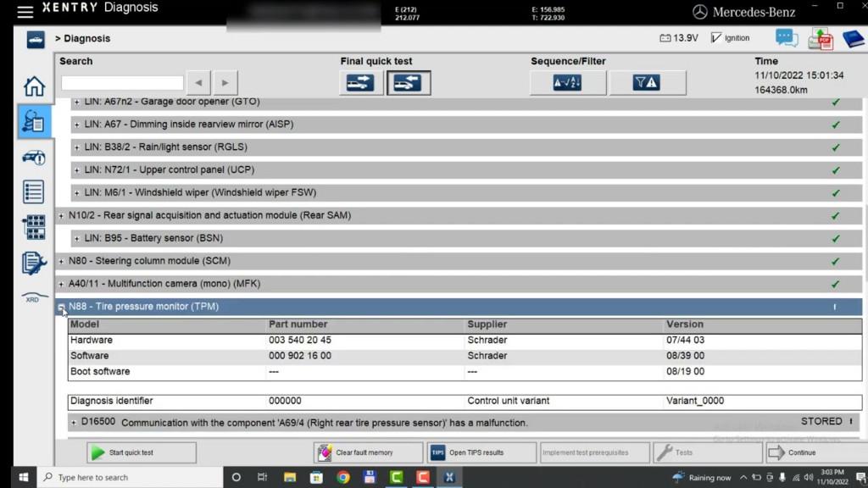
Task: Click in the Search input field
Action: tap(122, 83)
